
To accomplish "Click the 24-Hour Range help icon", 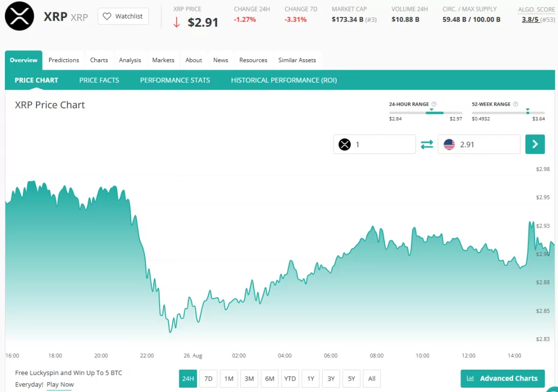I will 434,104.
